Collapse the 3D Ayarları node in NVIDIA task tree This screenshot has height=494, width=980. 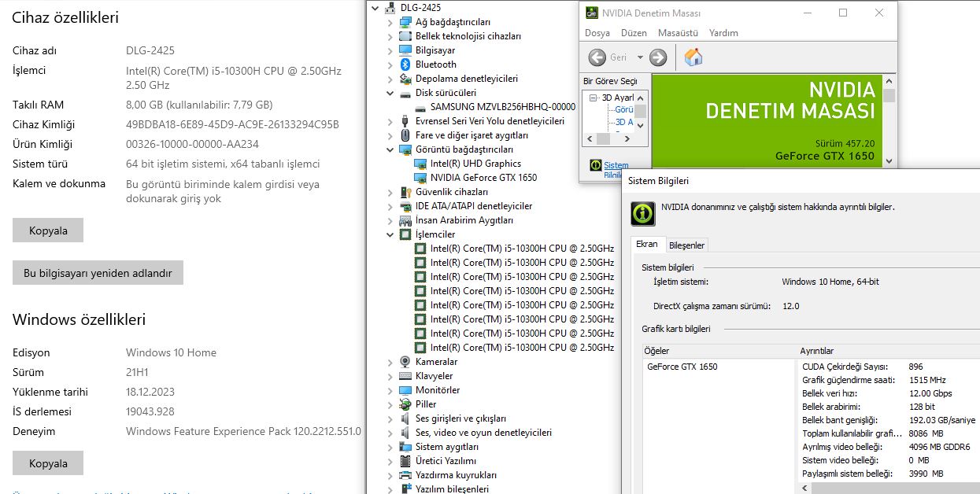click(x=594, y=98)
